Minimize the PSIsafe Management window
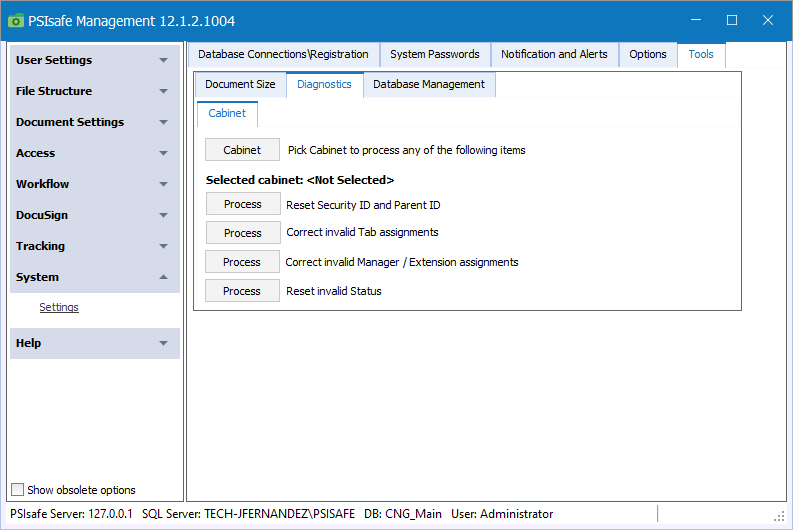Image resolution: width=793 pixels, height=530 pixels. tap(696, 20)
